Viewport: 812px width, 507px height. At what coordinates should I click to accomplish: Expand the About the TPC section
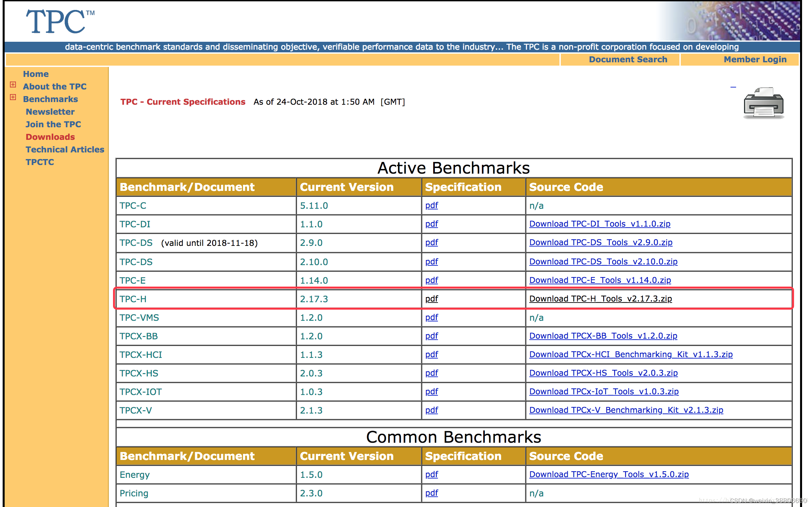click(13, 84)
